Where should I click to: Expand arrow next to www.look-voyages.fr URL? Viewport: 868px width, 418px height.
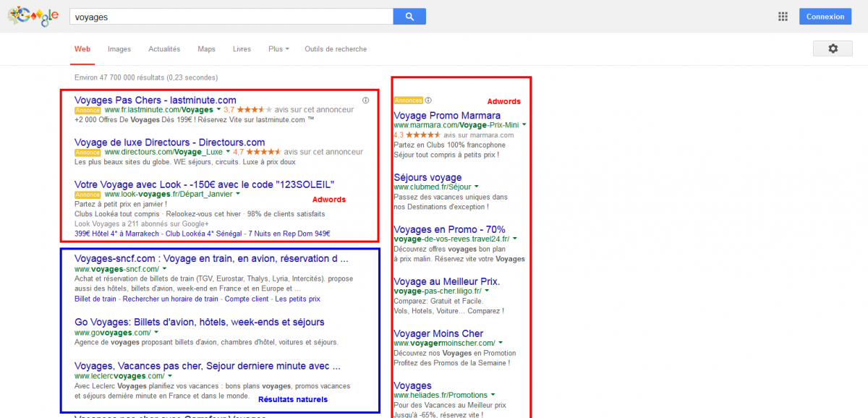[x=237, y=194]
